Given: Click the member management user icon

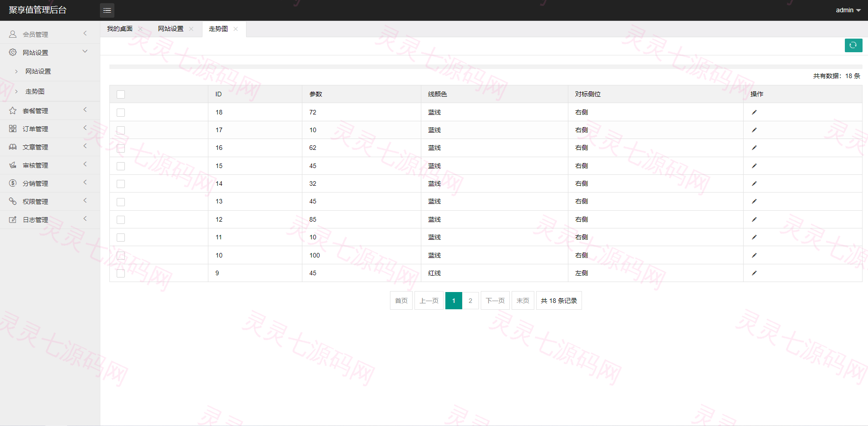Looking at the screenshot, I should (x=13, y=34).
